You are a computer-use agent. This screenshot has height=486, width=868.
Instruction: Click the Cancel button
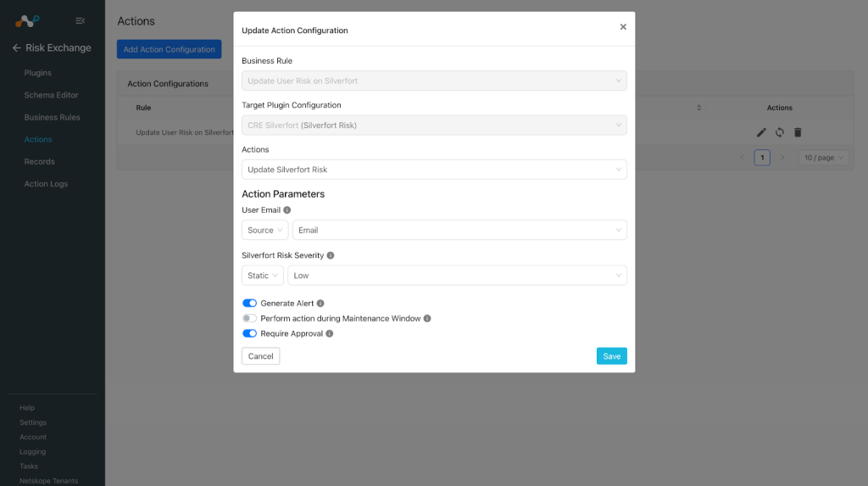click(261, 356)
